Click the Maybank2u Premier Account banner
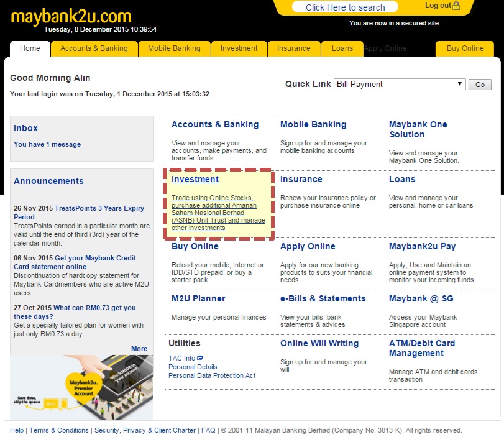This screenshot has height=437, width=504. coord(81,387)
